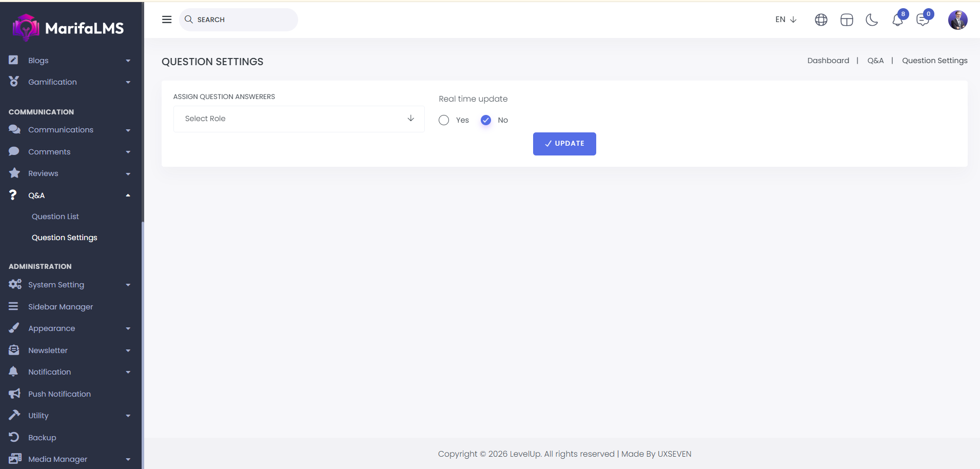This screenshot has width=980, height=469.
Task: Open the globe website icon
Action: pyautogui.click(x=821, y=20)
